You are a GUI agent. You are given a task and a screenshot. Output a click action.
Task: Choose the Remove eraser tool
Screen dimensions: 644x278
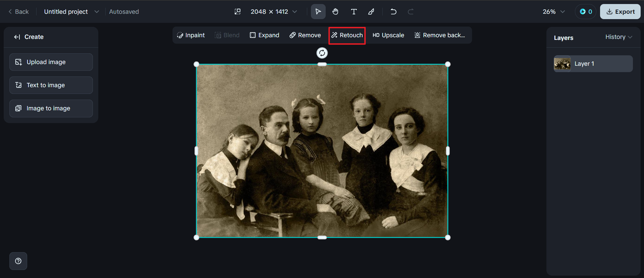[305, 35]
